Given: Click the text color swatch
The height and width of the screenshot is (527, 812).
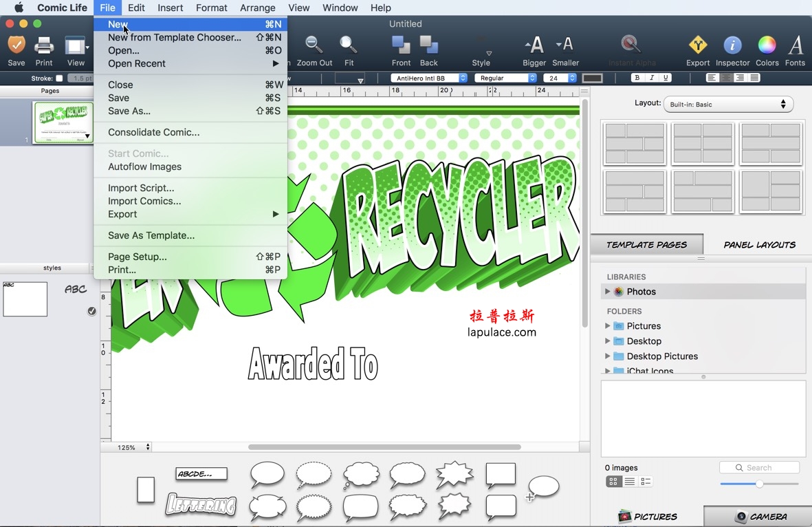Looking at the screenshot, I should (593, 78).
